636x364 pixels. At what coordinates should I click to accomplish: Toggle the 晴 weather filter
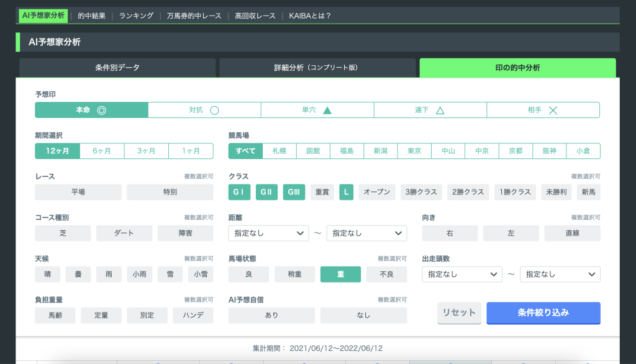pyautogui.click(x=47, y=275)
